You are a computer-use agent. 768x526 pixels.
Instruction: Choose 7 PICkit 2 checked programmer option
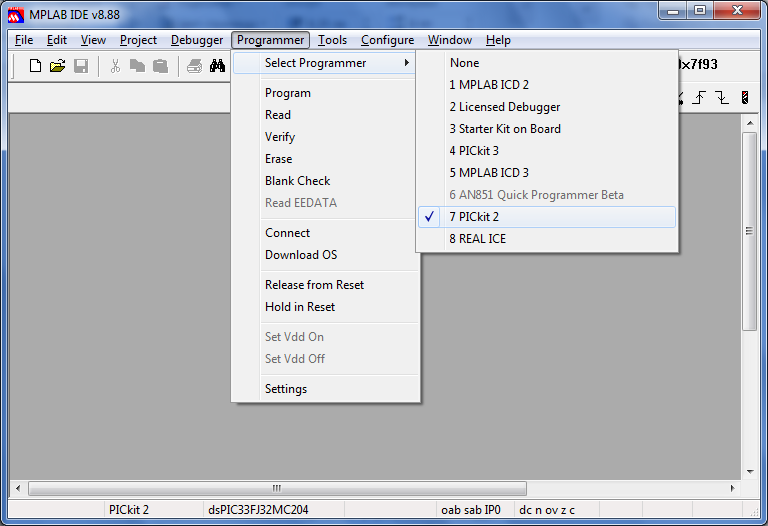[547, 217]
